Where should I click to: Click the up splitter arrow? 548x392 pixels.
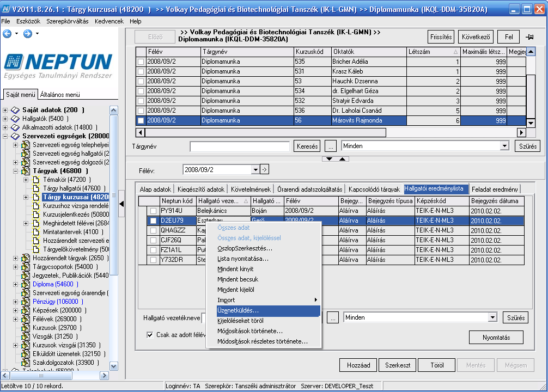pyautogui.click(x=343, y=159)
